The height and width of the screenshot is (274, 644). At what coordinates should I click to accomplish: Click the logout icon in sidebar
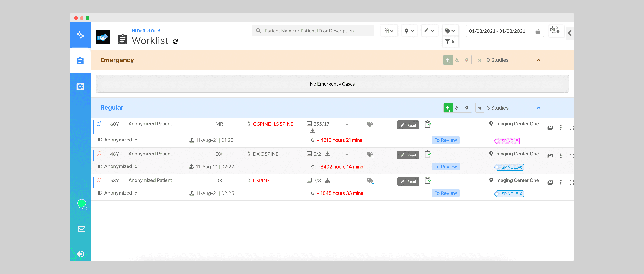coord(80,254)
